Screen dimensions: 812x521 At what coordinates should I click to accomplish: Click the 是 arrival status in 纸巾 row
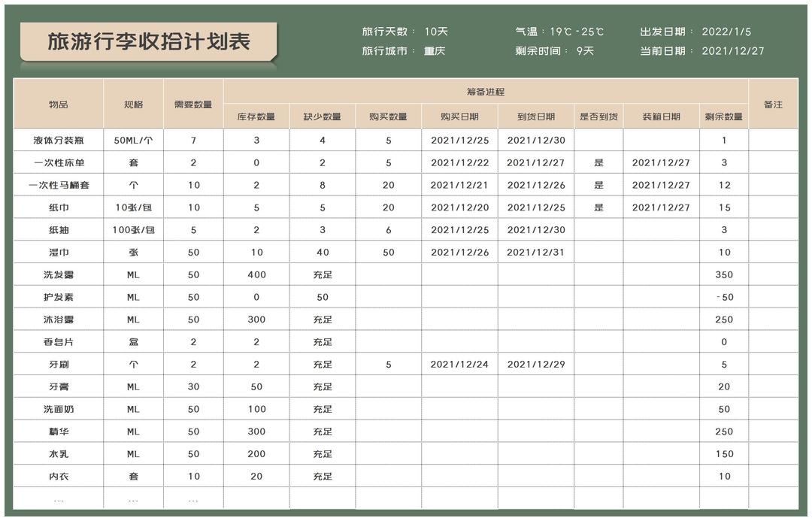[598, 207]
